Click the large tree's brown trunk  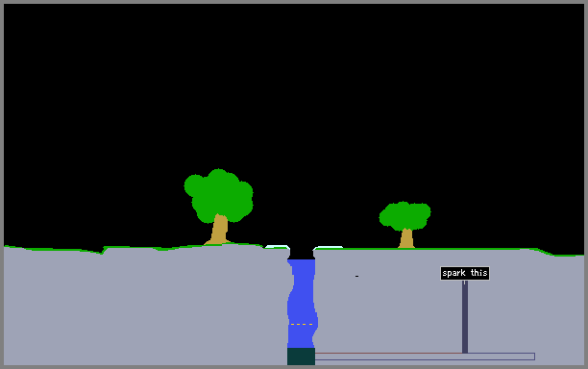pyautogui.click(x=219, y=230)
